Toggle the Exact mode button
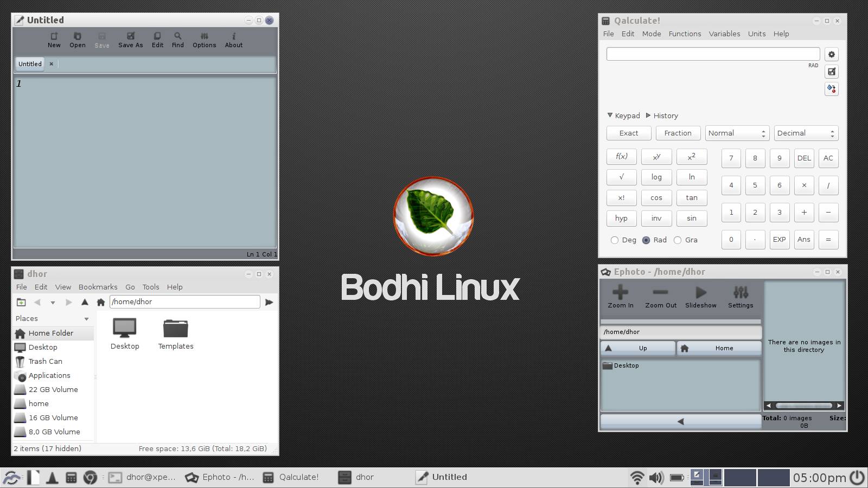This screenshot has width=868, height=488. 629,133
